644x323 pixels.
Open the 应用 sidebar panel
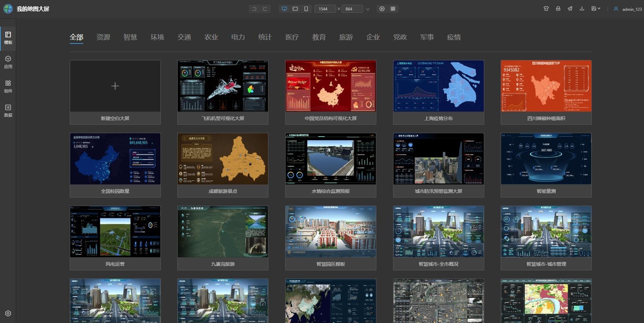click(8, 62)
